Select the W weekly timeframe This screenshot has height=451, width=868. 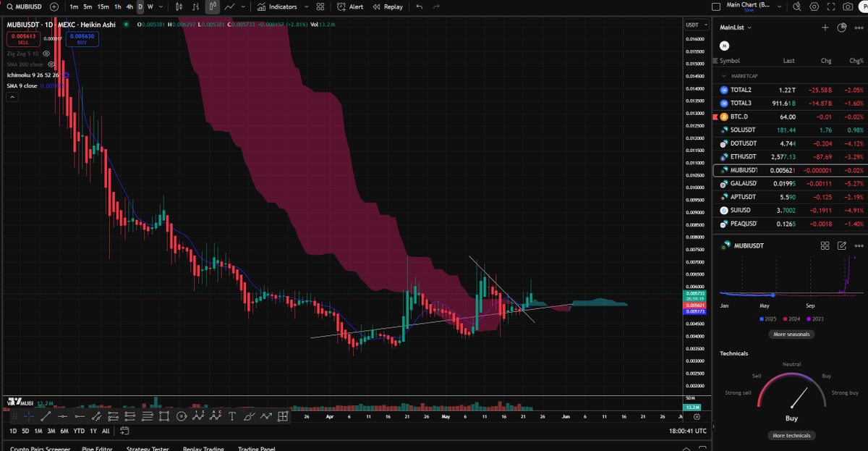pyautogui.click(x=150, y=7)
